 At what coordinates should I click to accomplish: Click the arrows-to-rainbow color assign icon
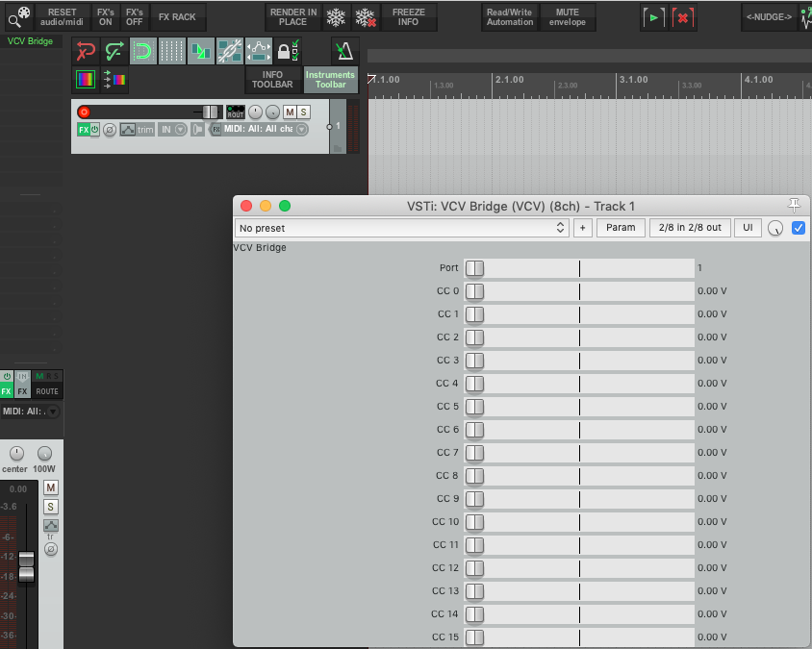point(114,80)
